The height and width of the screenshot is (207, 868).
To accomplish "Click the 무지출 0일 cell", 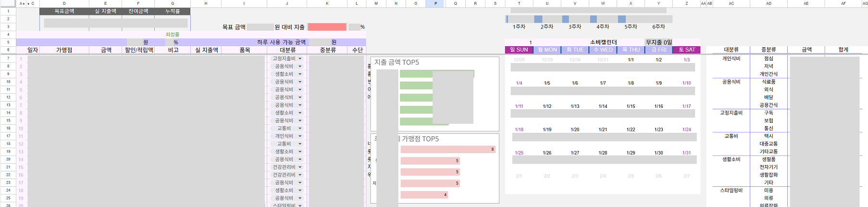I will (x=658, y=42).
